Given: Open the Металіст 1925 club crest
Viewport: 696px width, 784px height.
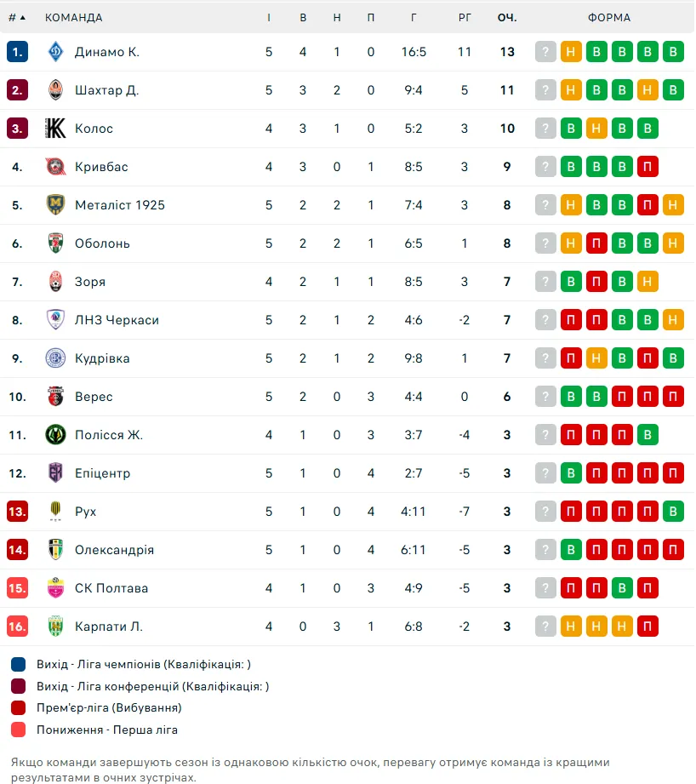Looking at the screenshot, I should pos(55,205).
